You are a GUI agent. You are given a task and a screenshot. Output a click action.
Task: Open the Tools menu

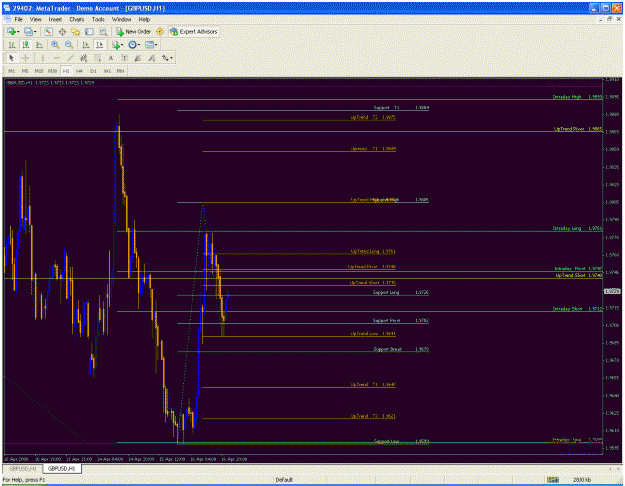(x=98, y=19)
